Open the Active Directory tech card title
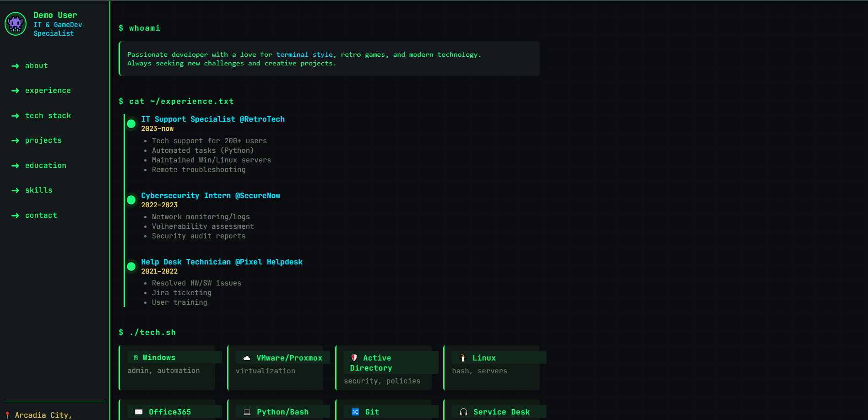Image resolution: width=868 pixels, height=420 pixels. click(371, 363)
